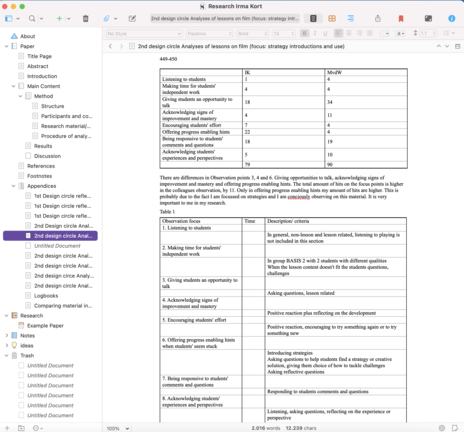Select Footnotes in binder
The image size is (464, 432).
click(40, 176)
